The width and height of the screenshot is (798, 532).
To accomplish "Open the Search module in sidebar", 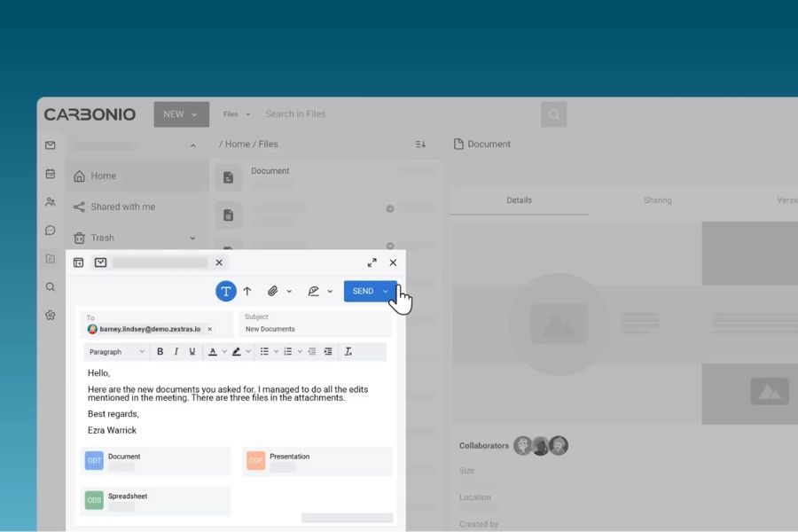I will click(x=50, y=287).
